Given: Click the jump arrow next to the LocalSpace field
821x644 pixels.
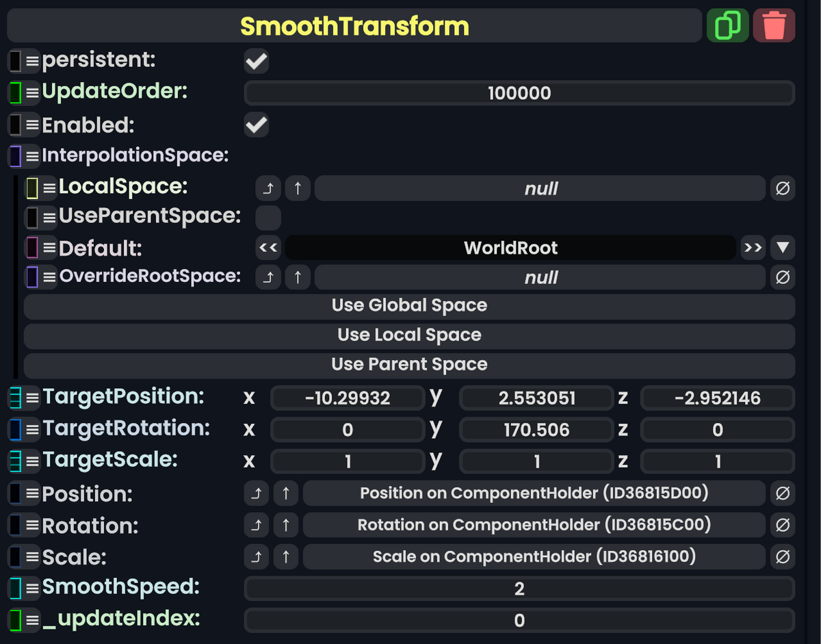Looking at the screenshot, I should click(268, 188).
